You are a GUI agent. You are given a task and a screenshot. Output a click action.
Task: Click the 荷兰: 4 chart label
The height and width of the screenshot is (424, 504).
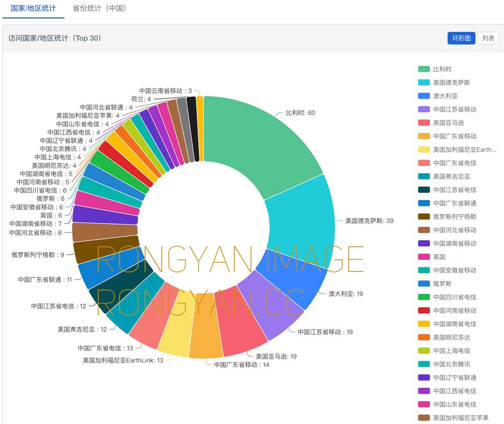pos(141,99)
